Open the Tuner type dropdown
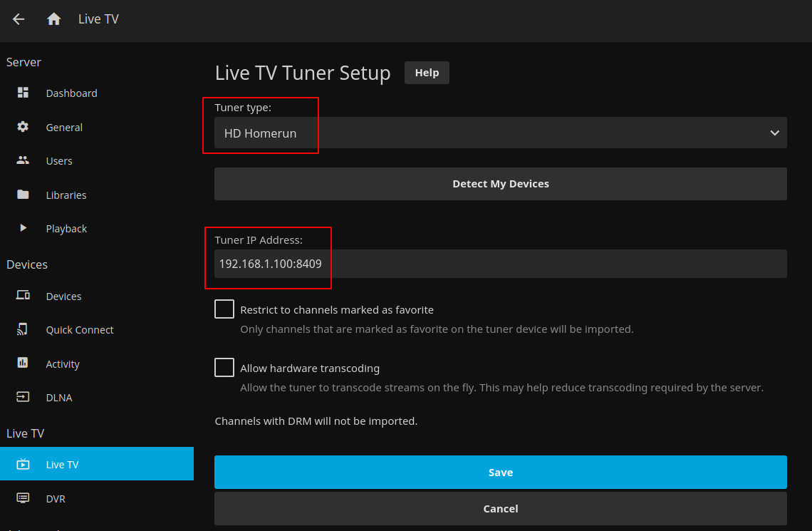 point(500,133)
